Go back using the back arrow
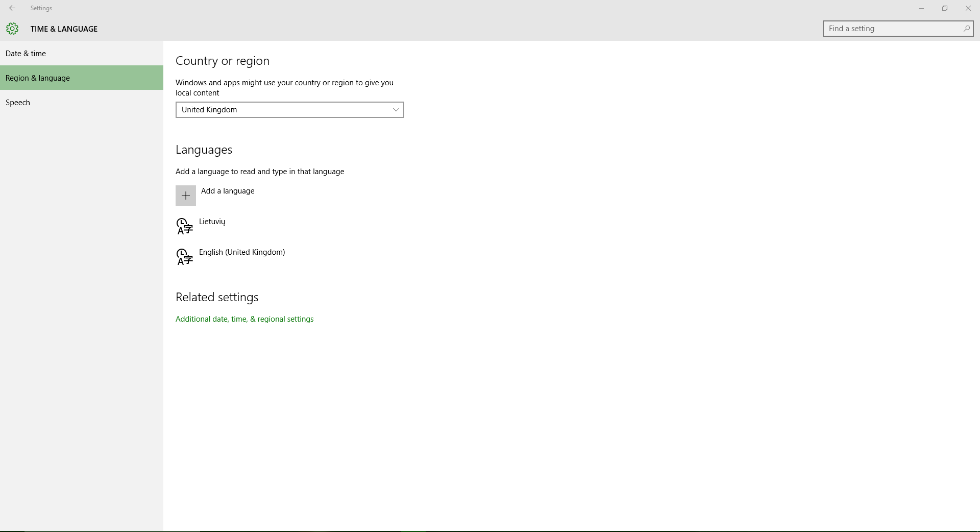This screenshot has width=980, height=532. [12, 8]
